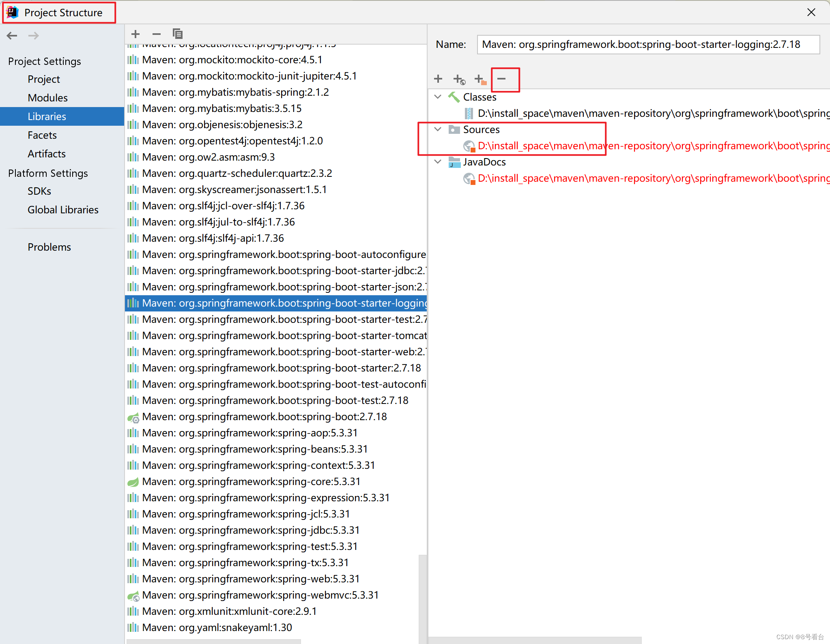
Task: Open the Problems page
Action: point(49,247)
